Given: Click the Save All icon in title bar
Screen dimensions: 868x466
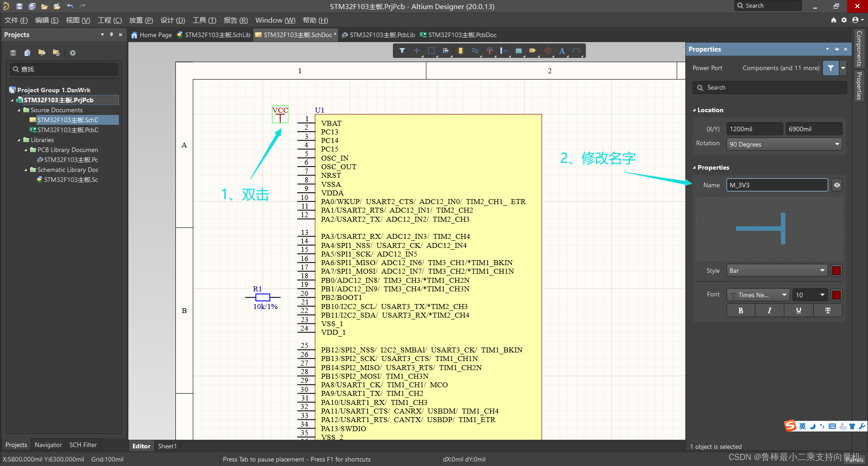Looking at the screenshot, I should tap(32, 6).
